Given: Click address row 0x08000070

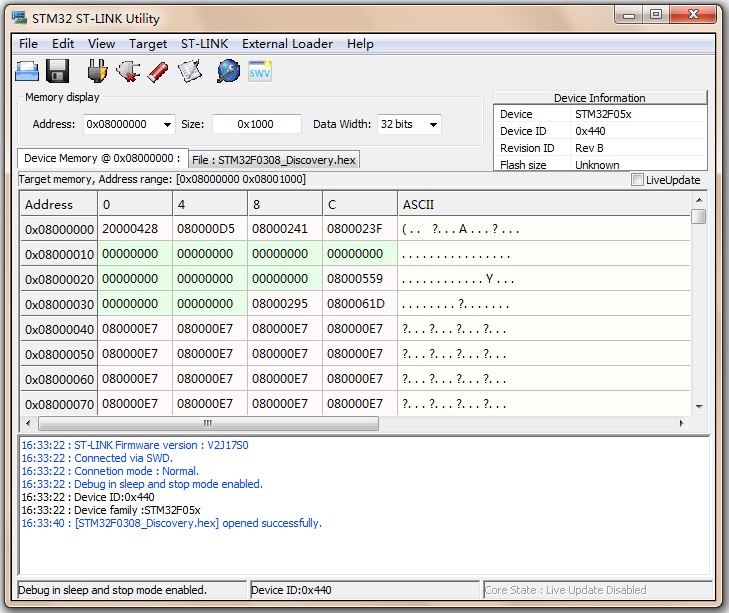Looking at the screenshot, I should [x=59, y=404].
